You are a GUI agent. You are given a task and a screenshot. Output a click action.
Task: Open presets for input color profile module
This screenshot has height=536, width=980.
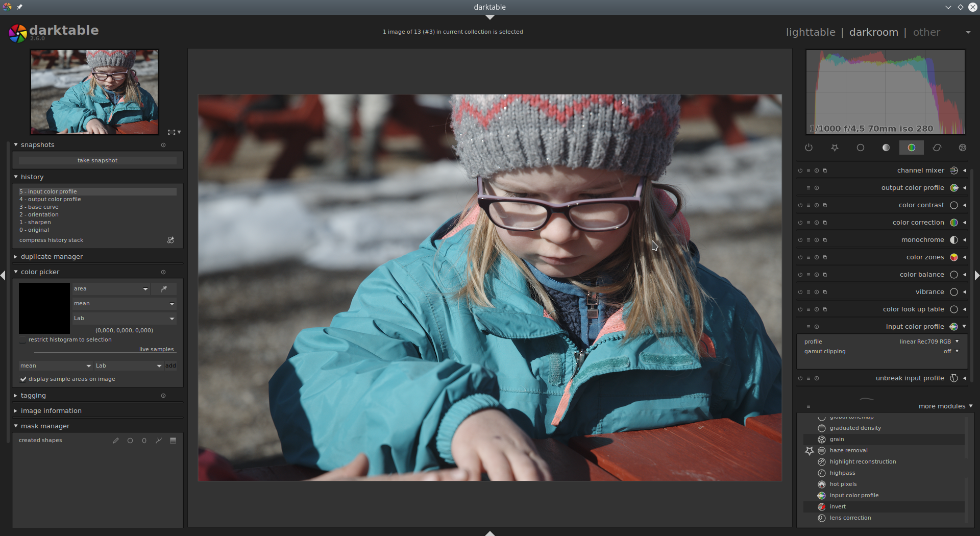click(x=808, y=327)
